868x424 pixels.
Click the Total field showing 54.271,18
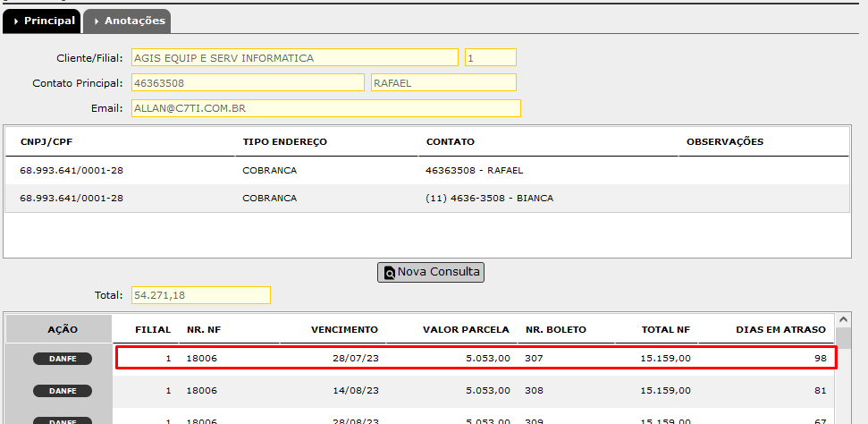coord(201,295)
